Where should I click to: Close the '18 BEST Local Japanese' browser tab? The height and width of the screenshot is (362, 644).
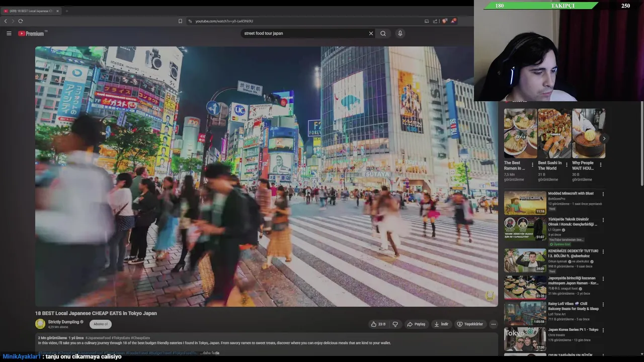57,11
